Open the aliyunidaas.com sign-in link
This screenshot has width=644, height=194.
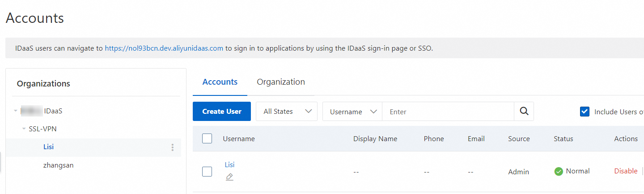click(164, 48)
